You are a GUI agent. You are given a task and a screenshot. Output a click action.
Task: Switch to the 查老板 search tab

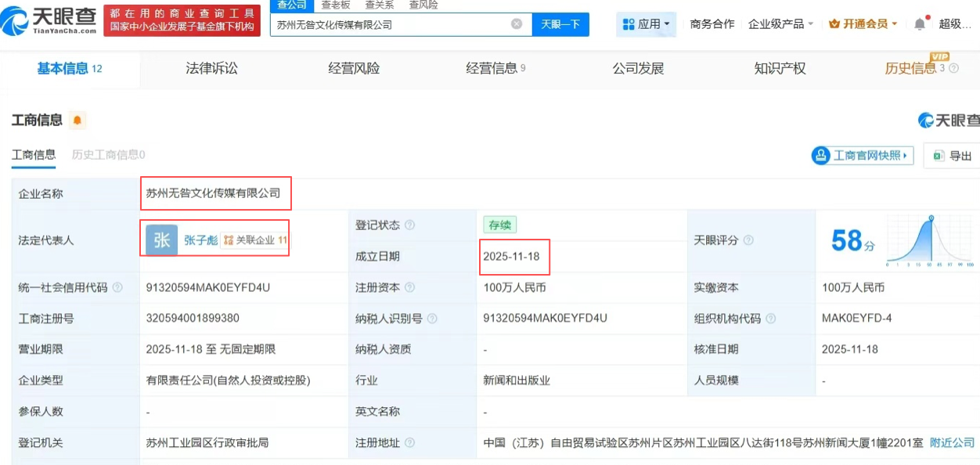(336, 5)
